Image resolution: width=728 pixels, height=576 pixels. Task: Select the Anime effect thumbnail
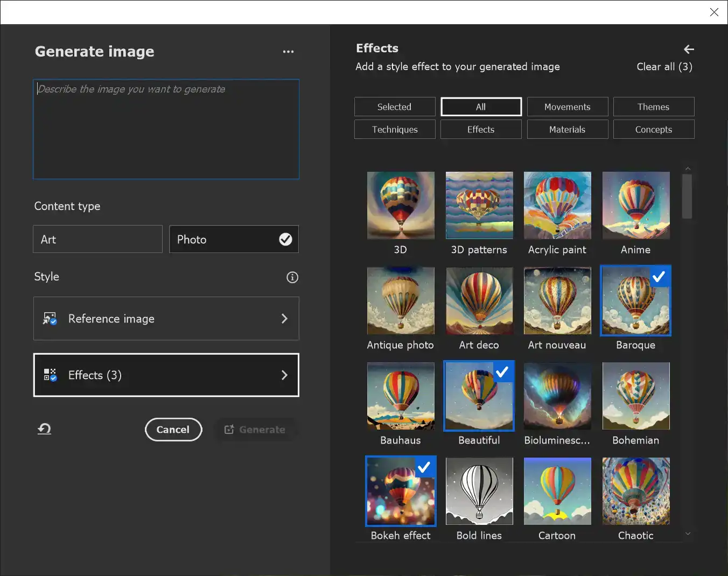pos(635,205)
